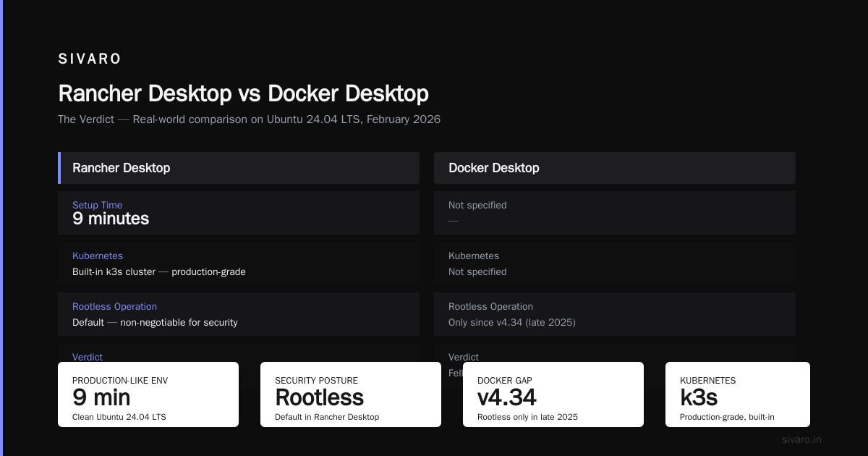Click the 'Verdict' label in Docker column
868x456 pixels.
464,357
